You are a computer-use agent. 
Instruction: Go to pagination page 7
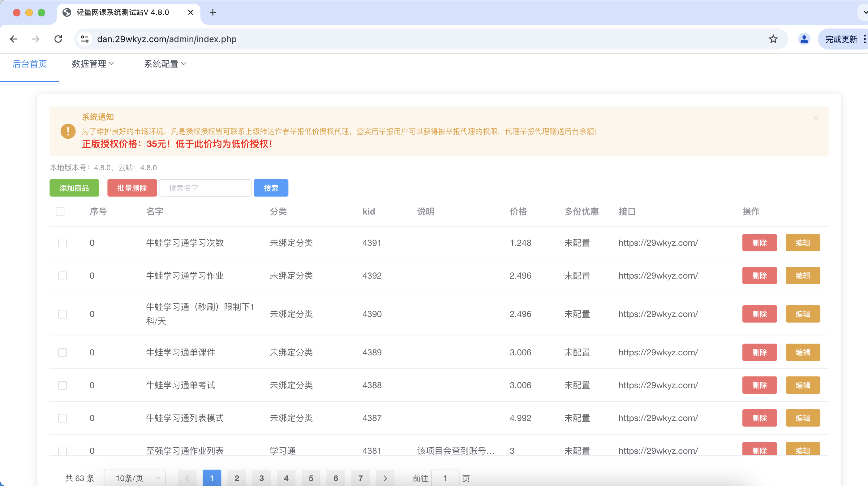coord(360,478)
